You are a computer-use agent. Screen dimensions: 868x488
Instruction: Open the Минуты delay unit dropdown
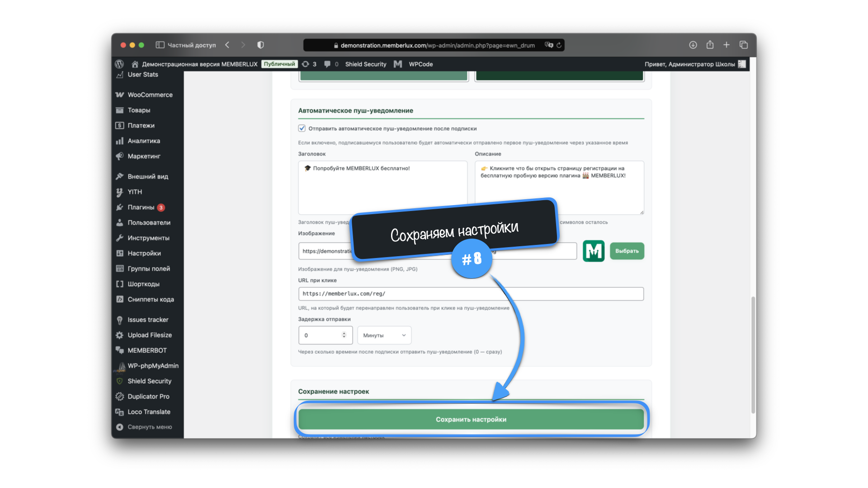tap(384, 335)
